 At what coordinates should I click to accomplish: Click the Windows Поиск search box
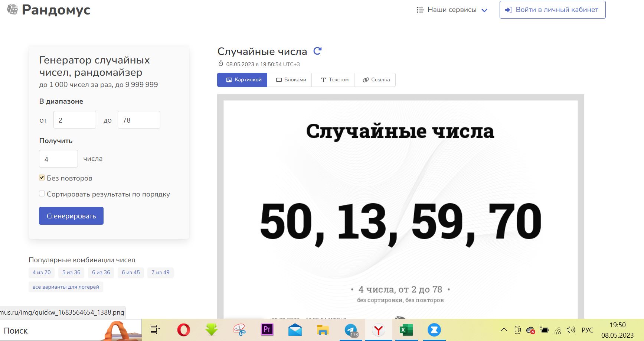pyautogui.click(x=71, y=330)
